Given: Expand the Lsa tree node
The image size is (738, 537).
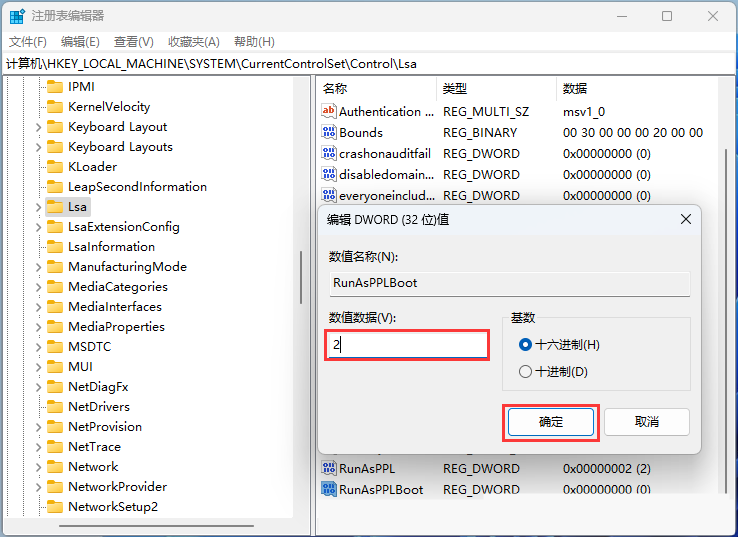Looking at the screenshot, I should pos(39,207).
